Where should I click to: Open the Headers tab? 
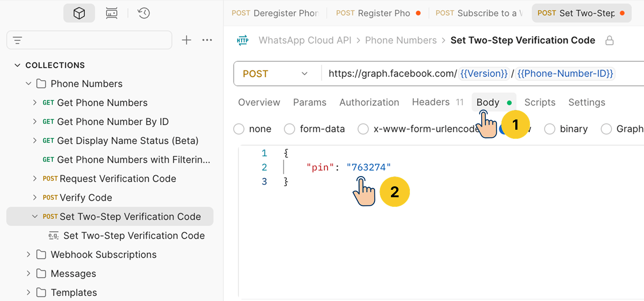click(438, 102)
